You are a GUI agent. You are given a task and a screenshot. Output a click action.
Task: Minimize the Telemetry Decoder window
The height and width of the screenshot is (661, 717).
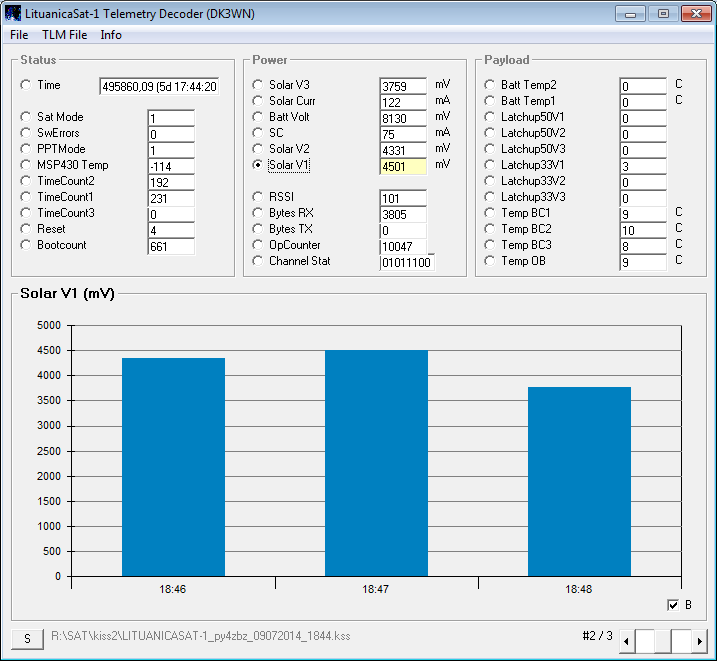pyautogui.click(x=630, y=14)
